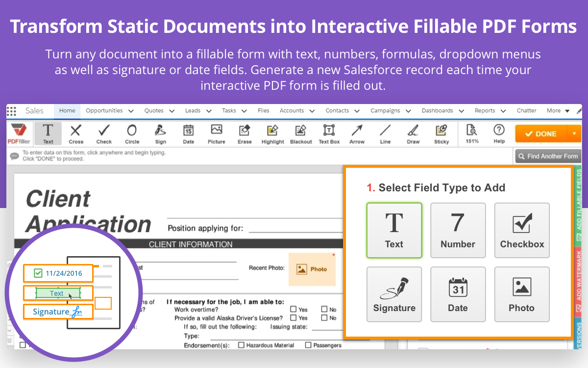Image resolution: width=588 pixels, height=368 pixels.
Task: Open the Campaigns tab
Action: [385, 111]
